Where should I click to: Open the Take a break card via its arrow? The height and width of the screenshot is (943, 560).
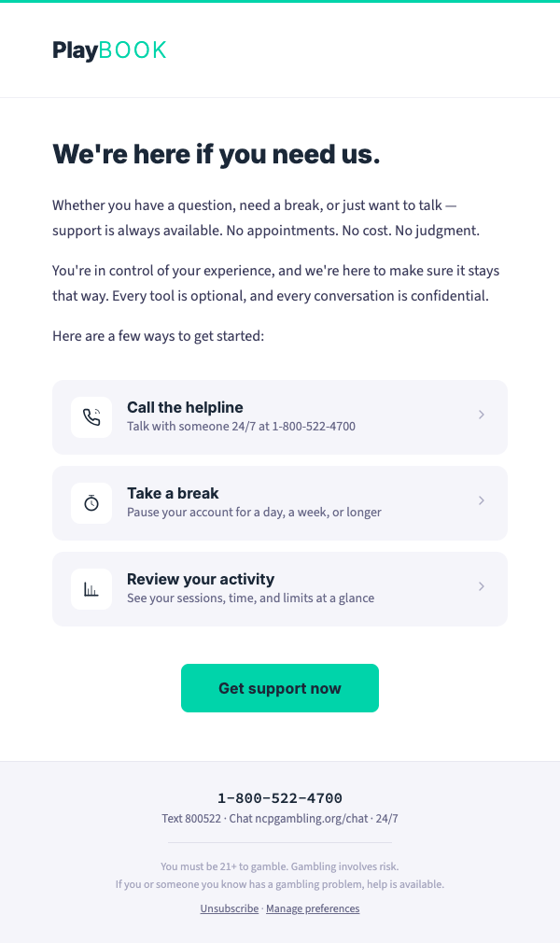point(482,502)
